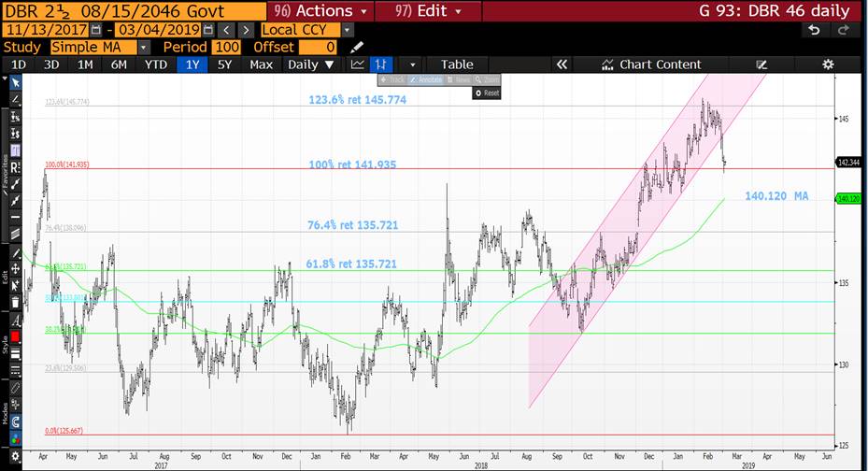Open annotation toolbar gear settings

click(x=16, y=457)
